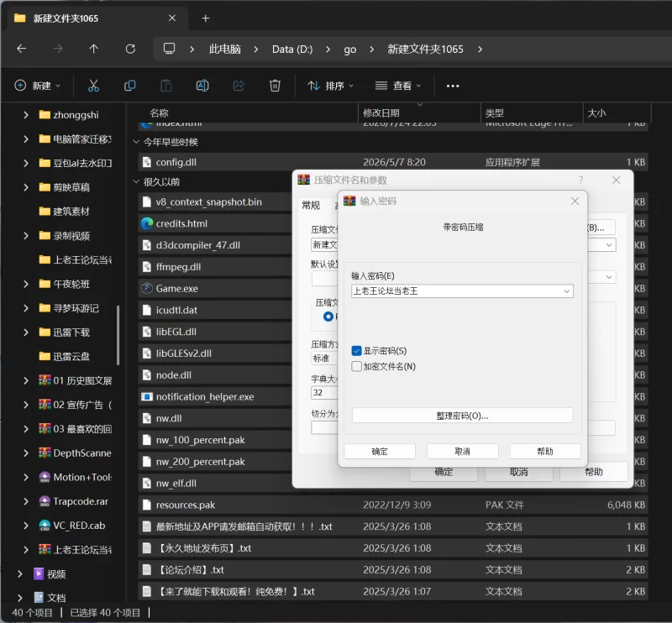Click chevron after 新建文件夹1065 in address bar

pyautogui.click(x=480, y=50)
